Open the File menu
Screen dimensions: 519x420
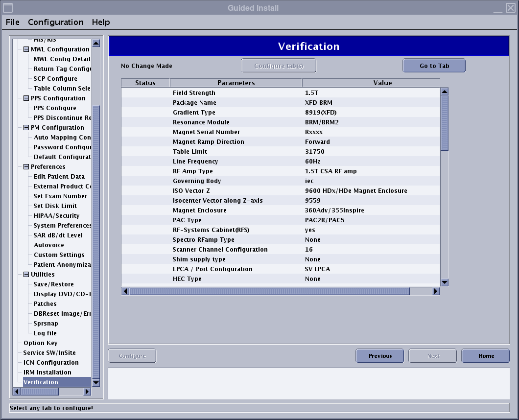coord(13,22)
